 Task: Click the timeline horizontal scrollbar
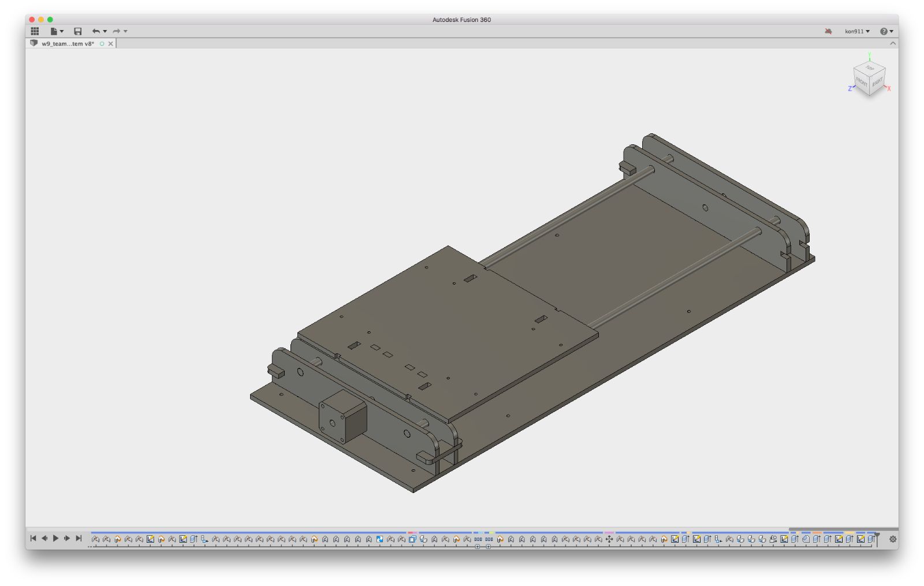click(x=843, y=529)
